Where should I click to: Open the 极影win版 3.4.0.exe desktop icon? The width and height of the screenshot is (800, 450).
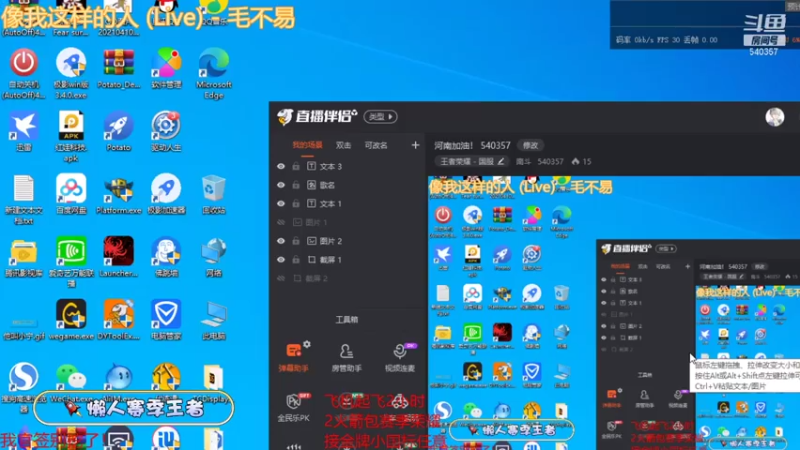click(x=71, y=72)
